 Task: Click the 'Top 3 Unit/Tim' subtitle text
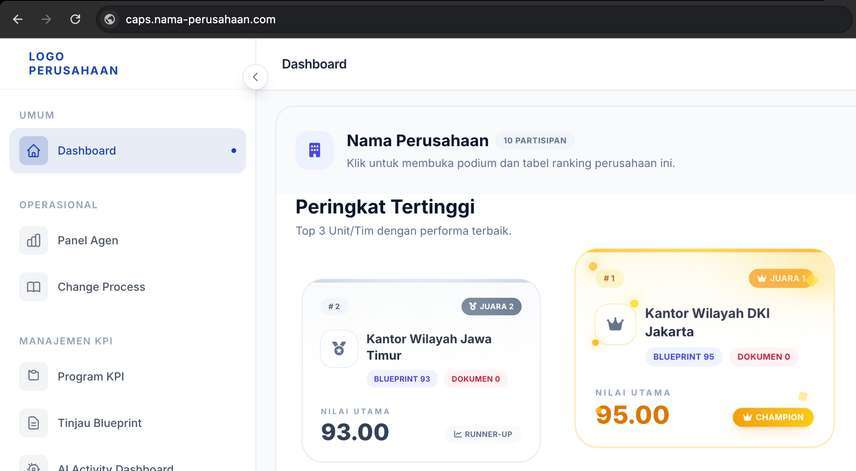point(403,231)
